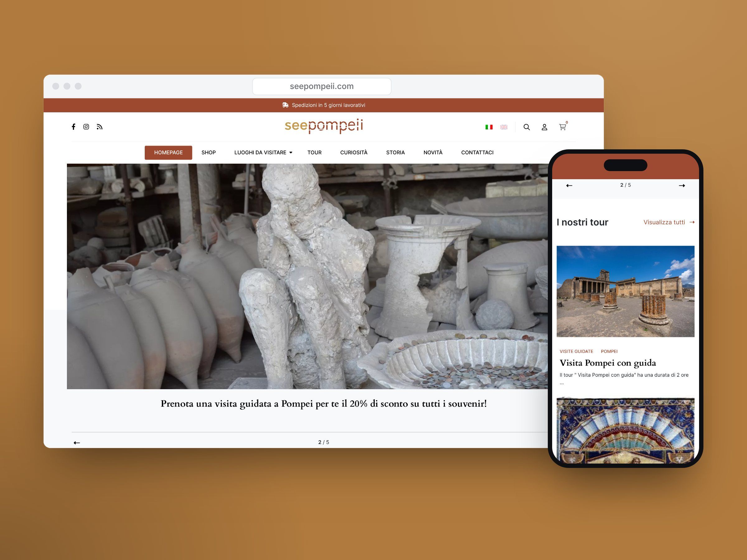Tap the right arrow in the phone slider
This screenshot has height=560, width=747.
[682, 185]
